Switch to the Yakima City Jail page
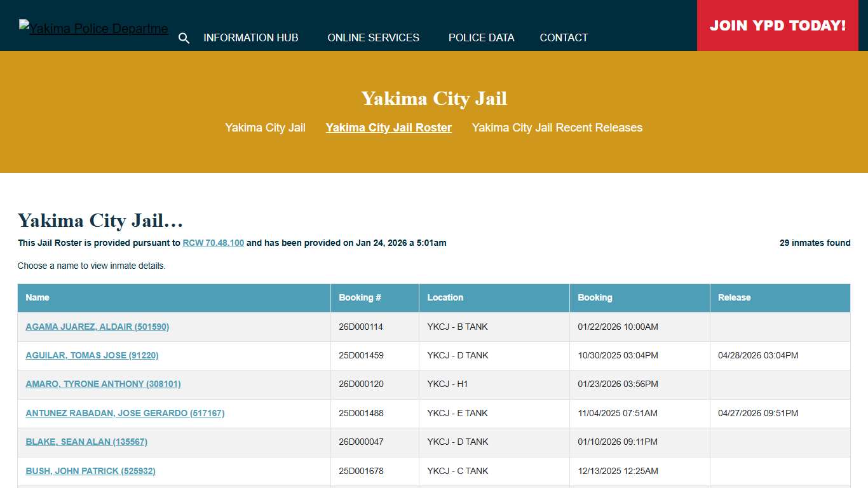The height and width of the screenshot is (488, 868). point(265,128)
